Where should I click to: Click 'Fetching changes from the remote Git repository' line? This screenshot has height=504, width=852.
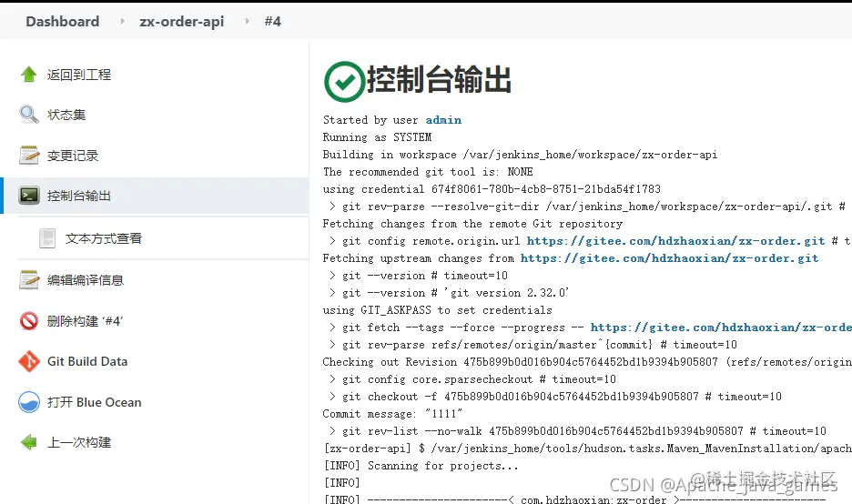pyautogui.click(x=472, y=224)
